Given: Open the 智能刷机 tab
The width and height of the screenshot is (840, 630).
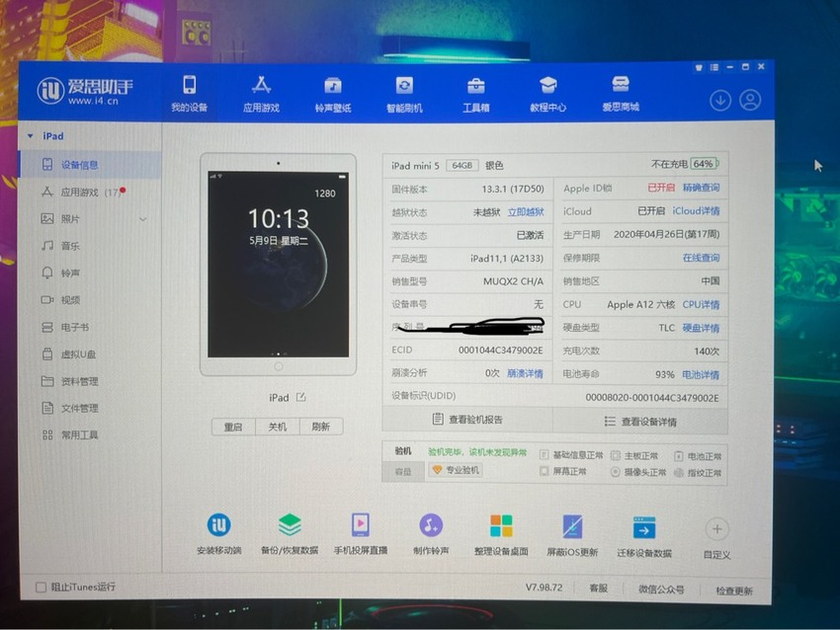Looking at the screenshot, I should point(404,94).
